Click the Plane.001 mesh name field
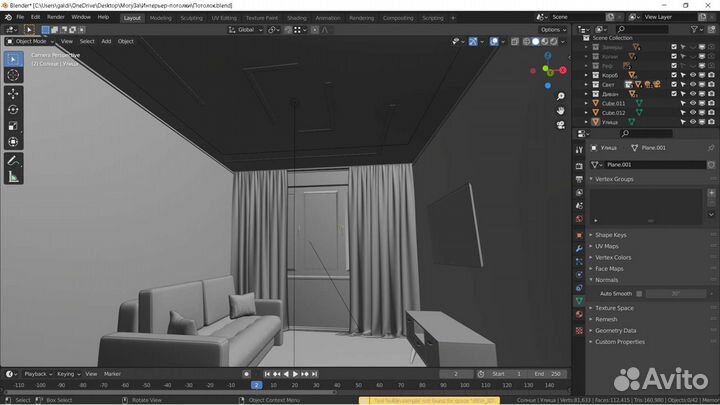The height and width of the screenshot is (405, 720). (654, 165)
